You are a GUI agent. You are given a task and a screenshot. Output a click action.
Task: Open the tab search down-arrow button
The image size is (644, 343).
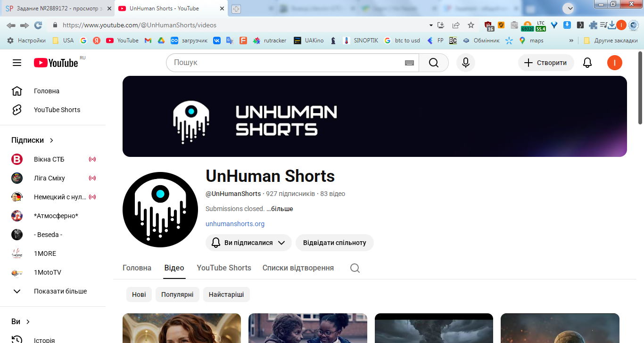coord(570,8)
